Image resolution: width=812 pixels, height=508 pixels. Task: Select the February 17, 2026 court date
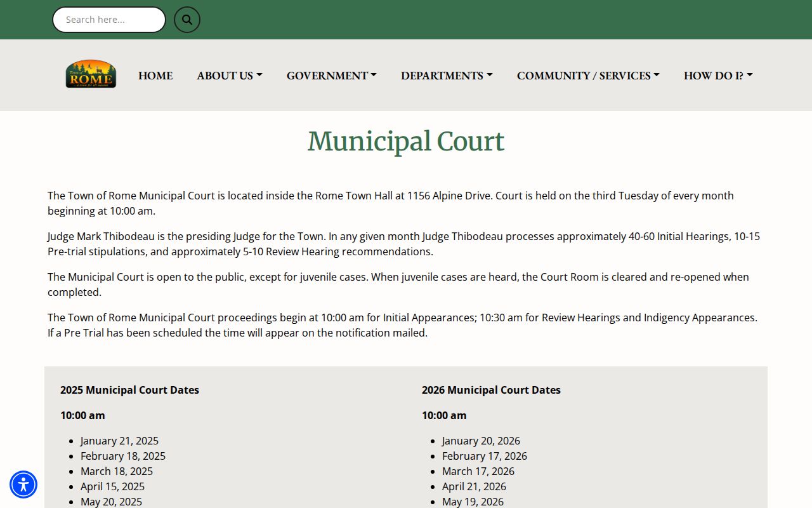click(x=485, y=456)
